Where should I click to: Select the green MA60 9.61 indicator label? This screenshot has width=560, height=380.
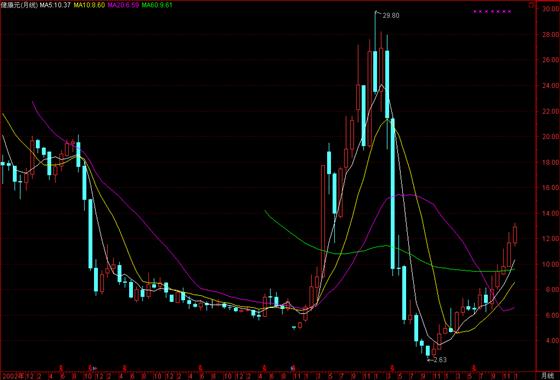point(157,5)
